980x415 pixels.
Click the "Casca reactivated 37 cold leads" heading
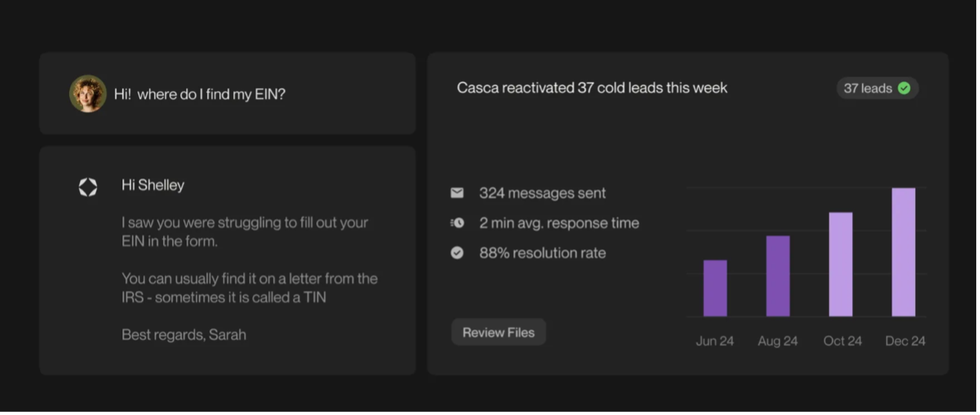[x=592, y=88]
